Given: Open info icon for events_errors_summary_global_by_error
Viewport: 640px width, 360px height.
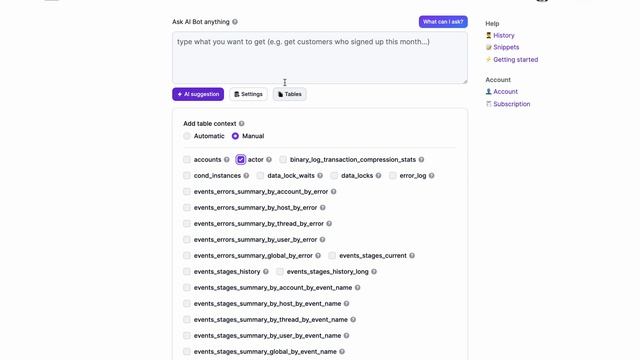Looking at the screenshot, I should pyautogui.click(x=318, y=256).
